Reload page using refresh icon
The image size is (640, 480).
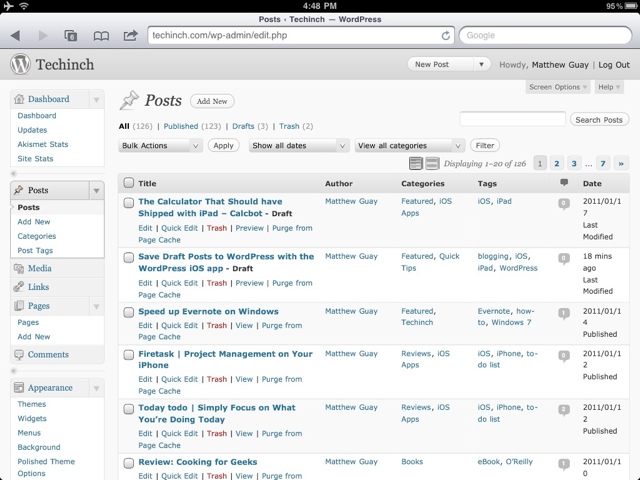point(446,36)
